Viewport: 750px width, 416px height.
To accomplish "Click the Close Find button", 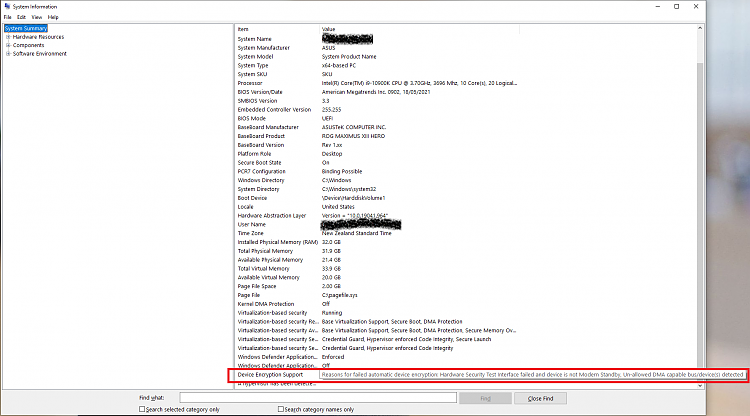I will coord(540,398).
